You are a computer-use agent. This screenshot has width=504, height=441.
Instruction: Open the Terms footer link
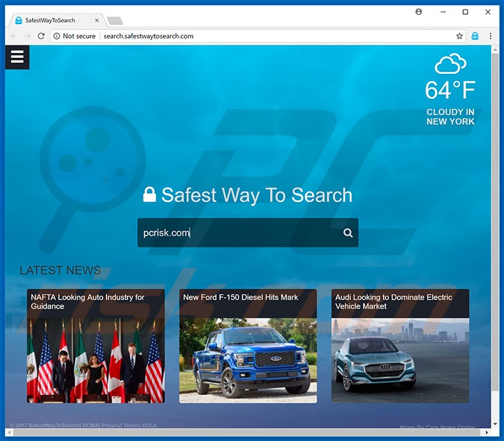click(x=131, y=426)
